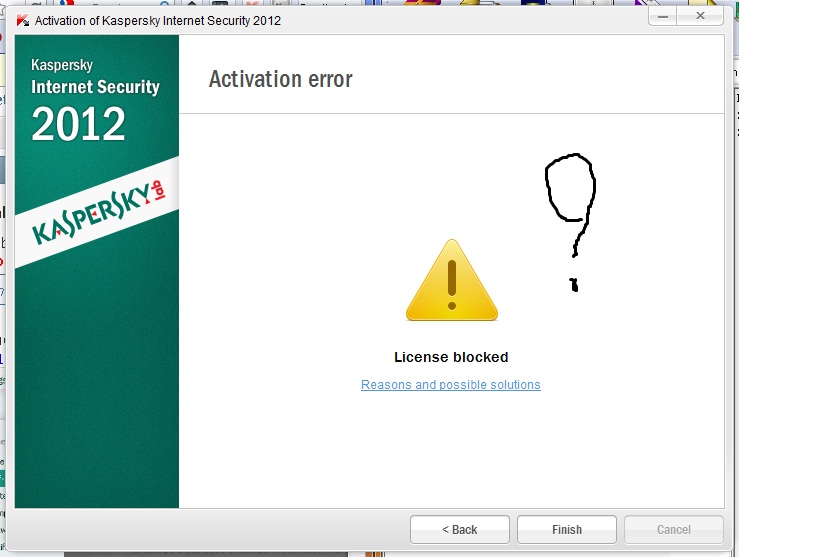Click the License blocked message text
Screen dimensions: 819x557
(x=451, y=357)
